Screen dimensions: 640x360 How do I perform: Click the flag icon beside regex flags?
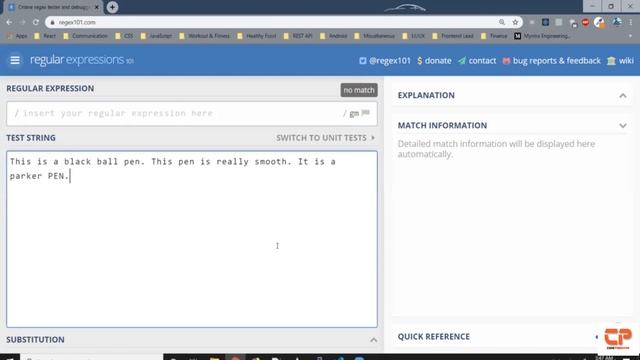click(366, 113)
